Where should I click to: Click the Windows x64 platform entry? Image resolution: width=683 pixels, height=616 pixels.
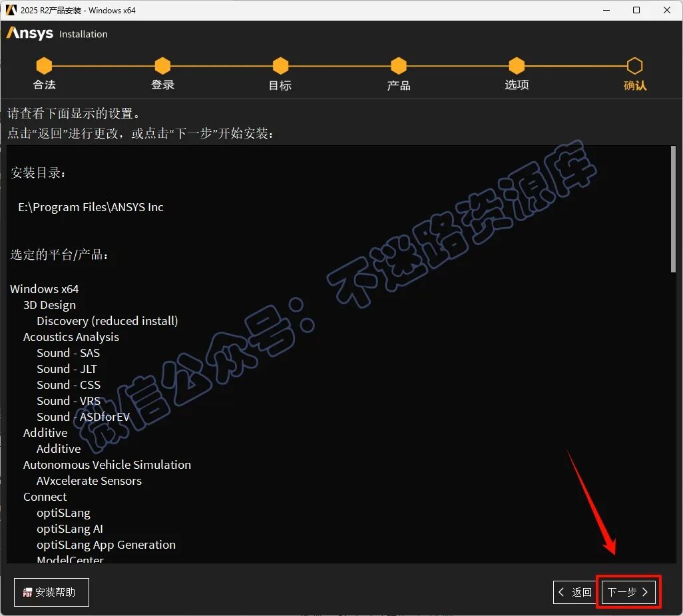45,289
